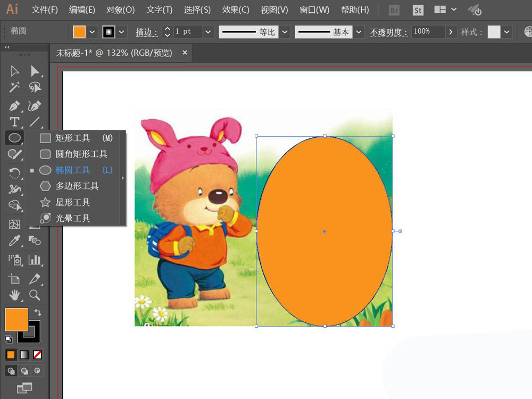This screenshot has height=399, width=532.
Task: Select the Column Graph tool
Action: 35,260
